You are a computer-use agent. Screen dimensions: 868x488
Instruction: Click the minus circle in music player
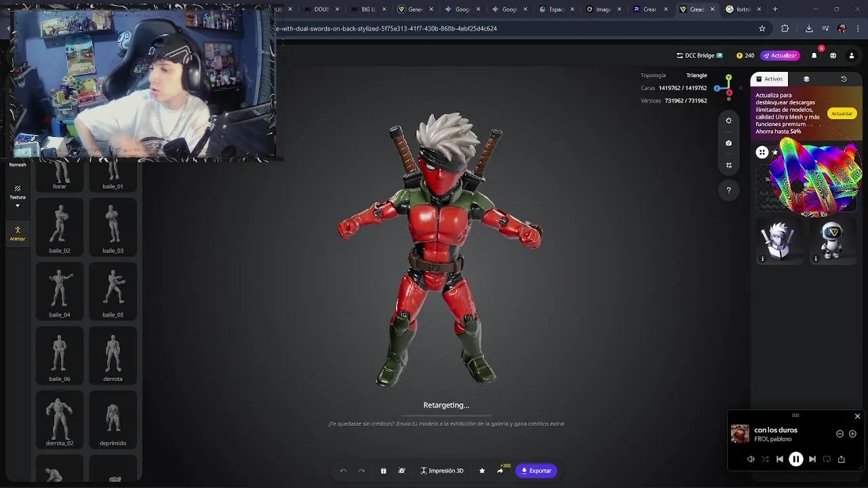pyautogui.click(x=840, y=434)
